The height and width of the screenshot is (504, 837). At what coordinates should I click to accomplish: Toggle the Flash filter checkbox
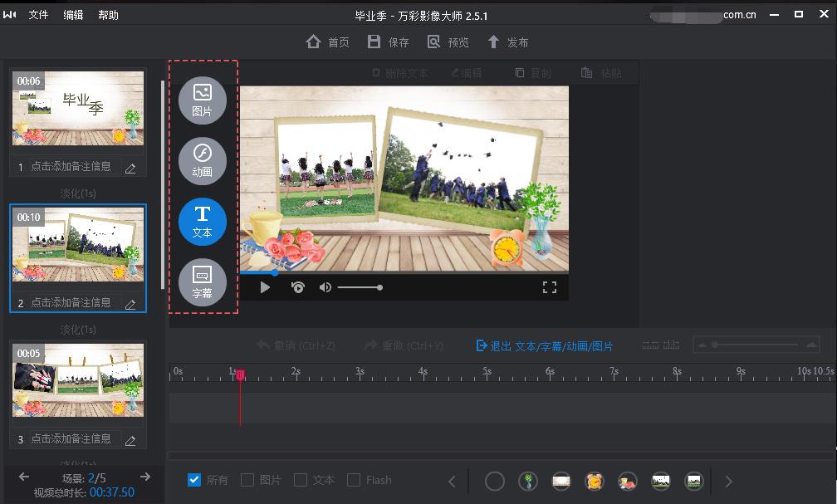353,480
